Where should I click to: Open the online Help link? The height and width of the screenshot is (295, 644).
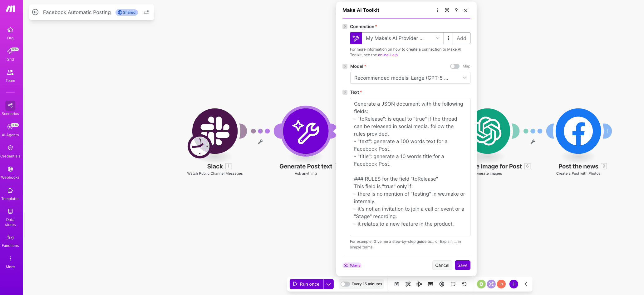click(x=388, y=55)
